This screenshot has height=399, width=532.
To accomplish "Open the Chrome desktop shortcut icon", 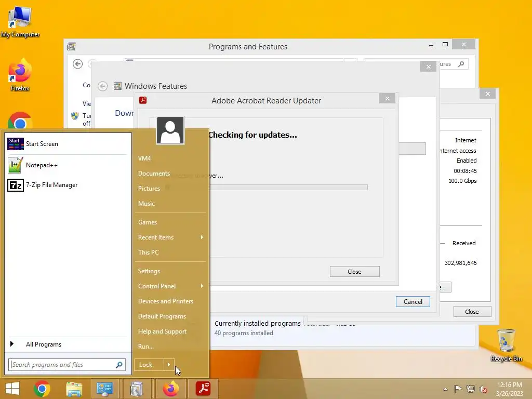I will [20, 122].
